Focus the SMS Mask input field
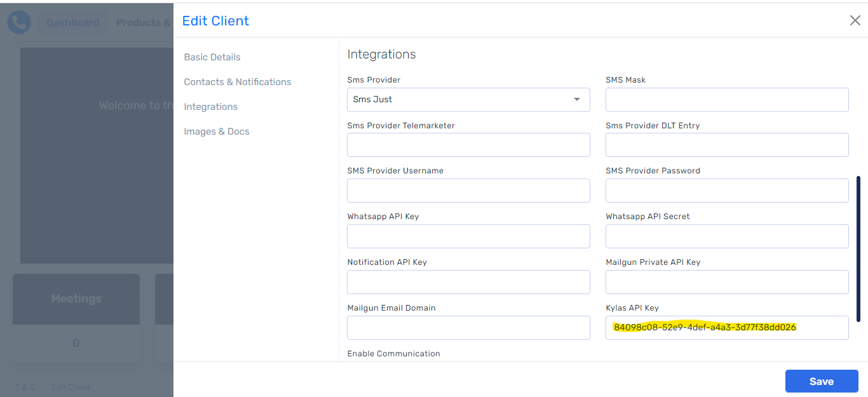 tap(726, 100)
